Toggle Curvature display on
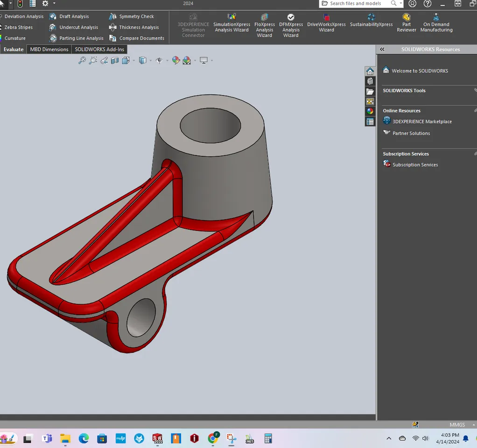This screenshot has height=448, width=477. pyautogui.click(x=14, y=38)
